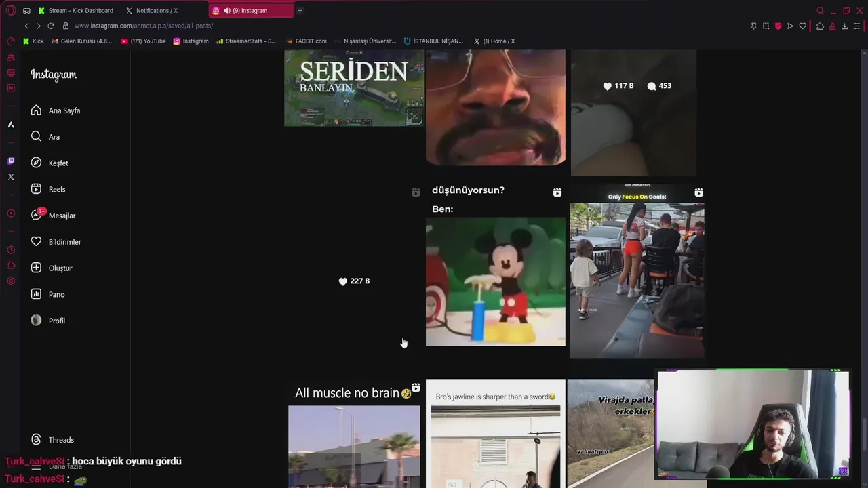Take a snapshot with the capture icon
Screen dimensions: 868x488
click(x=766, y=26)
